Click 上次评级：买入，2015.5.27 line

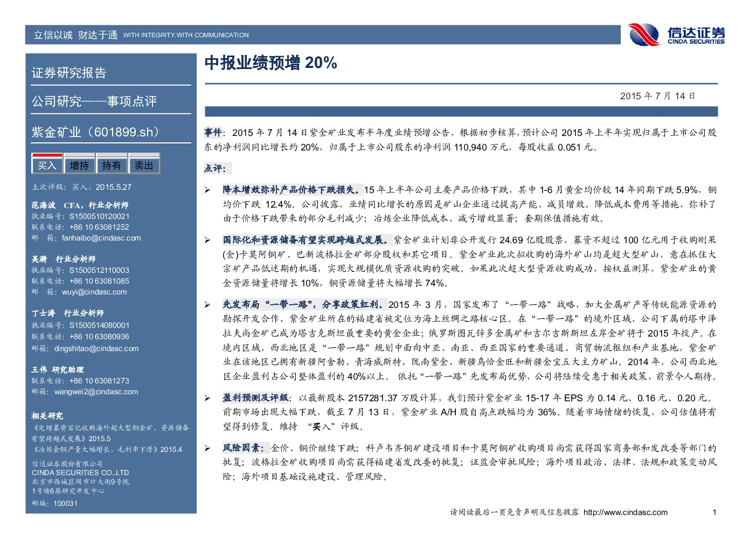pyautogui.click(x=81, y=187)
